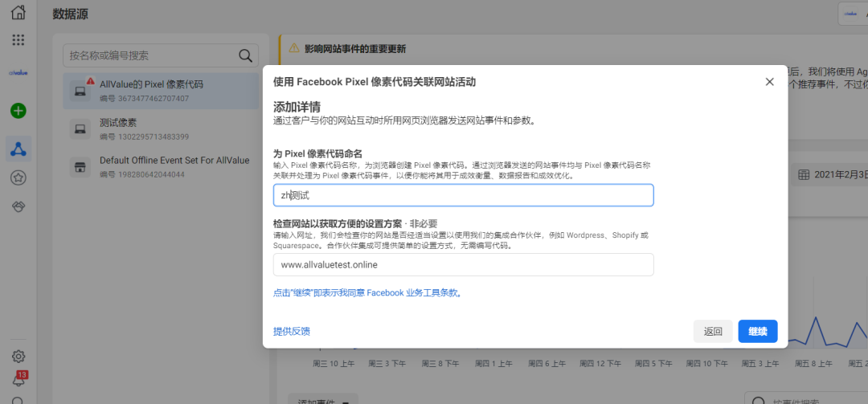This screenshot has height=404, width=868.
Task: Open the 添加事件 dropdown
Action: [x=323, y=399]
